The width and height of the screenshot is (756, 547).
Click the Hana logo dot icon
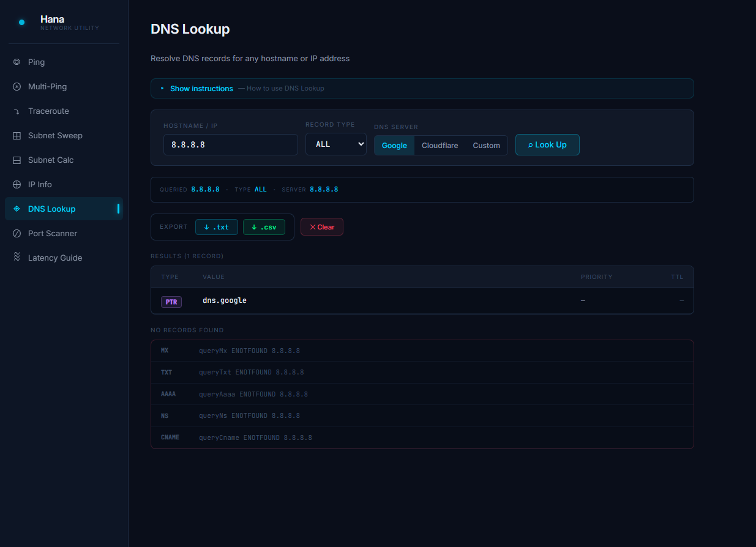pyautogui.click(x=22, y=23)
